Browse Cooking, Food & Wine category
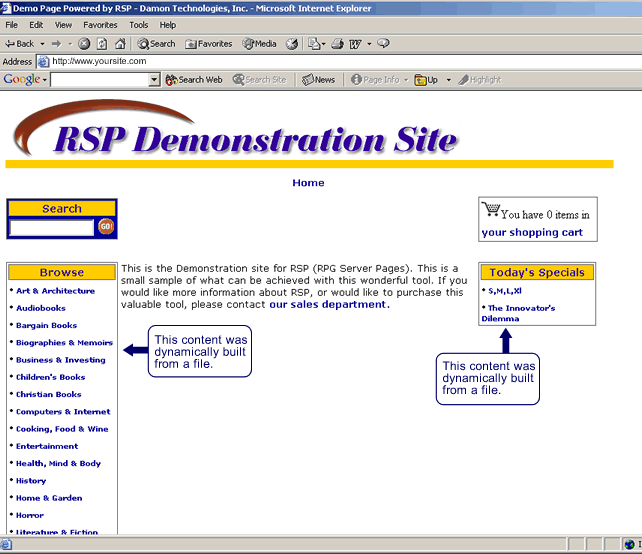 click(62, 429)
